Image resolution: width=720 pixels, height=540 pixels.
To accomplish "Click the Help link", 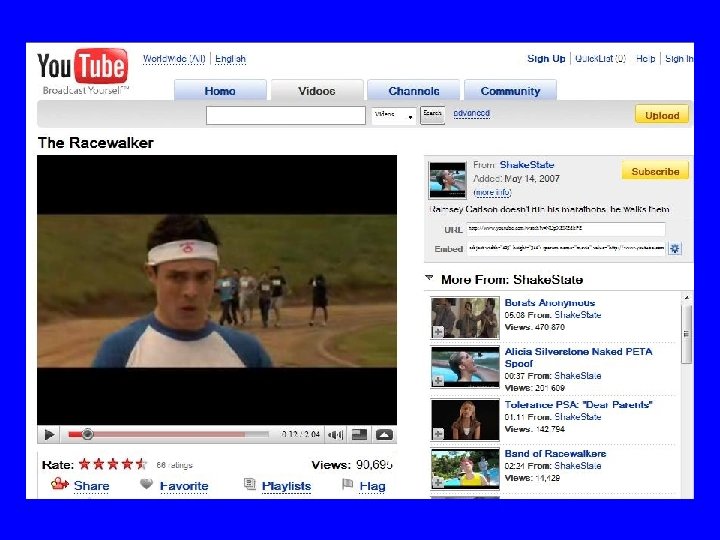I will click(645, 59).
